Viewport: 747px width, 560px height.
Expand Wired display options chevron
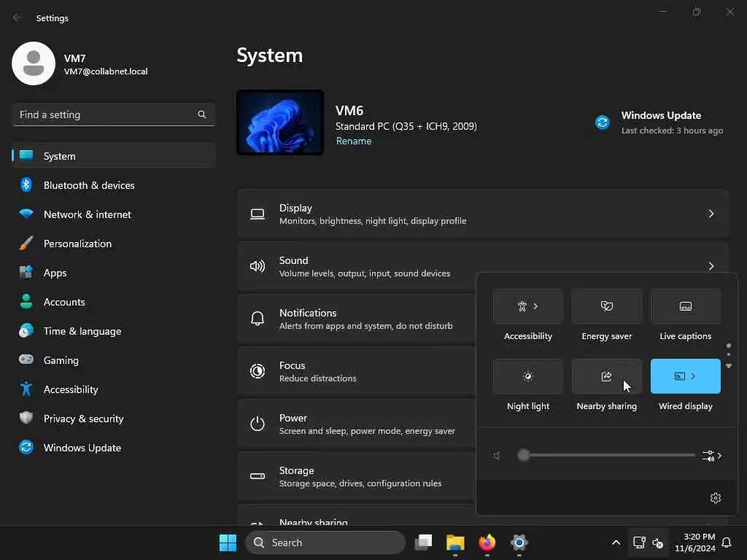coord(693,376)
